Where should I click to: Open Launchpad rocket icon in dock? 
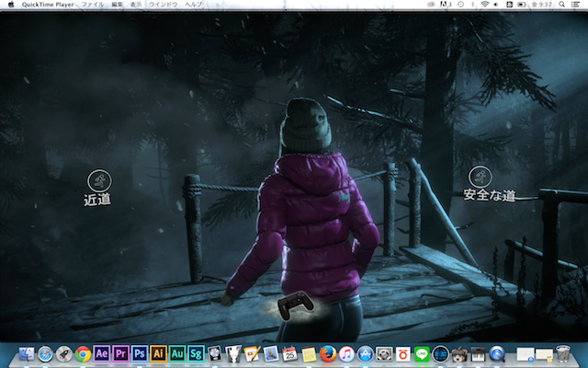(x=64, y=353)
